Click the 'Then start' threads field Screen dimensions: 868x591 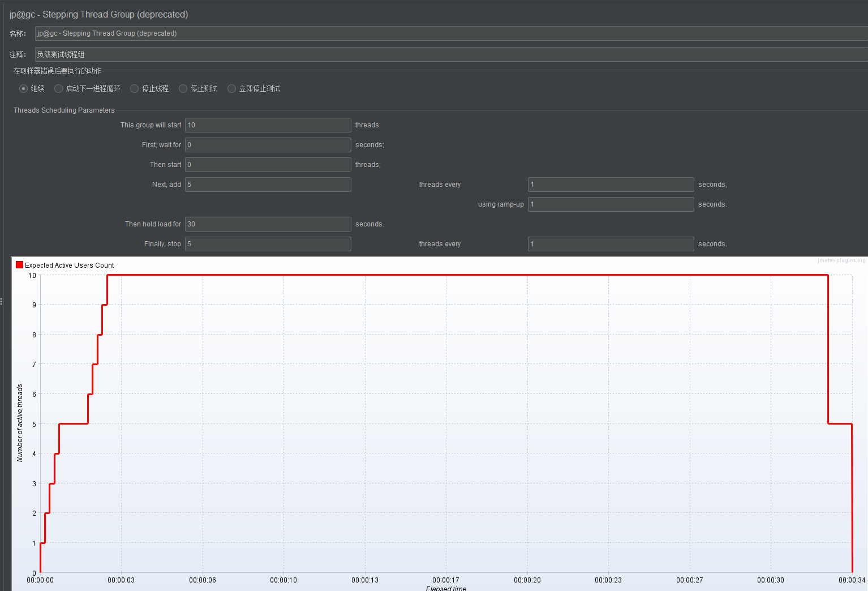(x=268, y=165)
